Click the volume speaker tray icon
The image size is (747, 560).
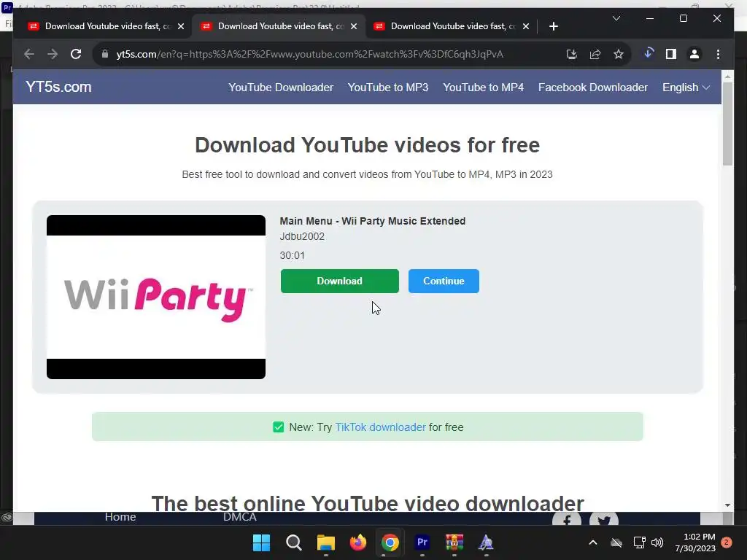657,542
